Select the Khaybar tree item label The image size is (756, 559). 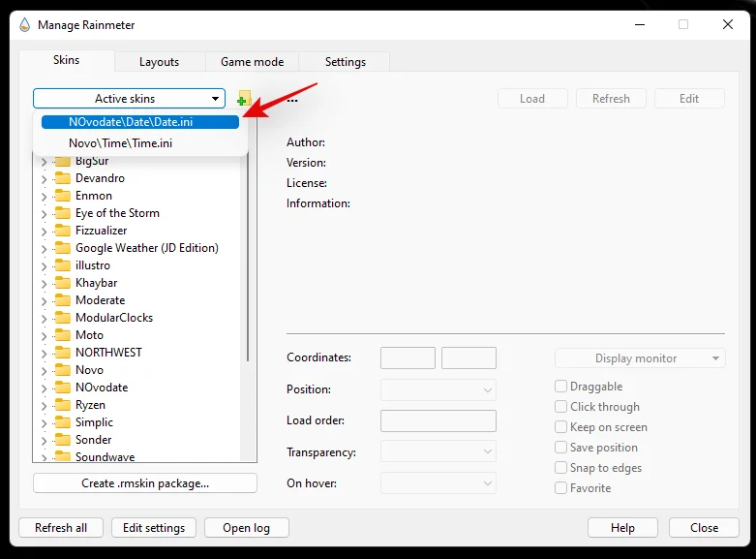point(97,283)
